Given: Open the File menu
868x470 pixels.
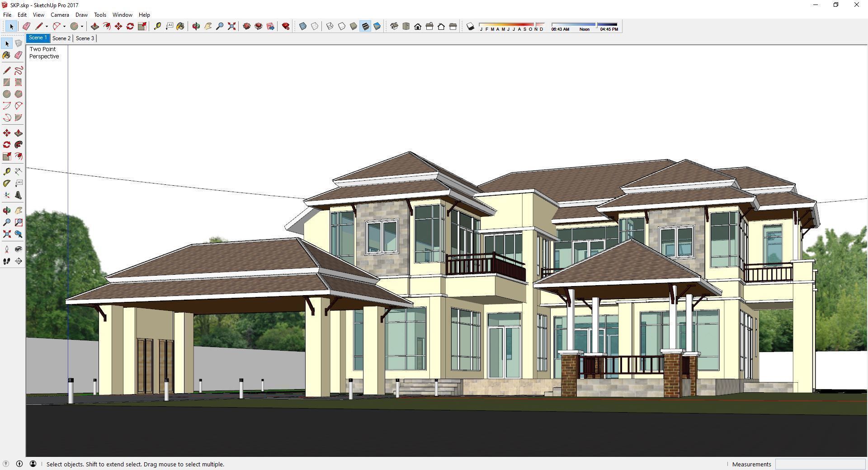Looking at the screenshot, I should pos(7,15).
